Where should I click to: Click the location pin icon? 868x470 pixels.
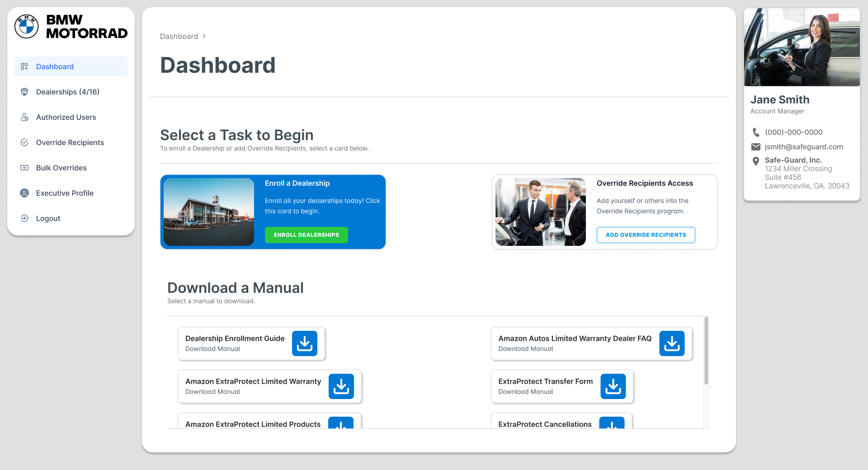click(x=755, y=161)
